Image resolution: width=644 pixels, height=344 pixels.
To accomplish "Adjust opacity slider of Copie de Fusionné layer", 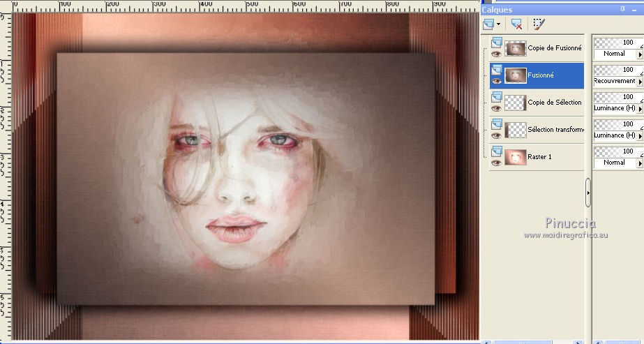I will (x=619, y=43).
